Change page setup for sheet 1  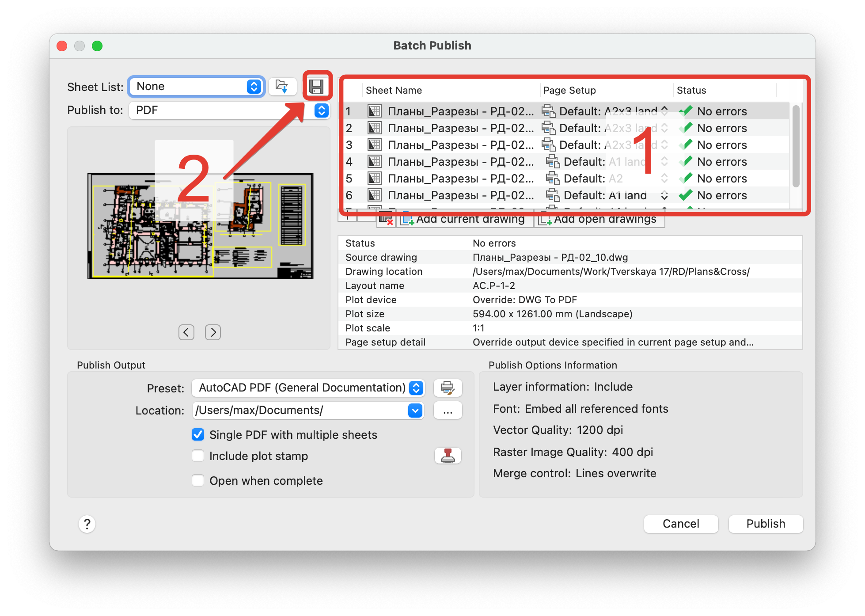[x=664, y=111]
